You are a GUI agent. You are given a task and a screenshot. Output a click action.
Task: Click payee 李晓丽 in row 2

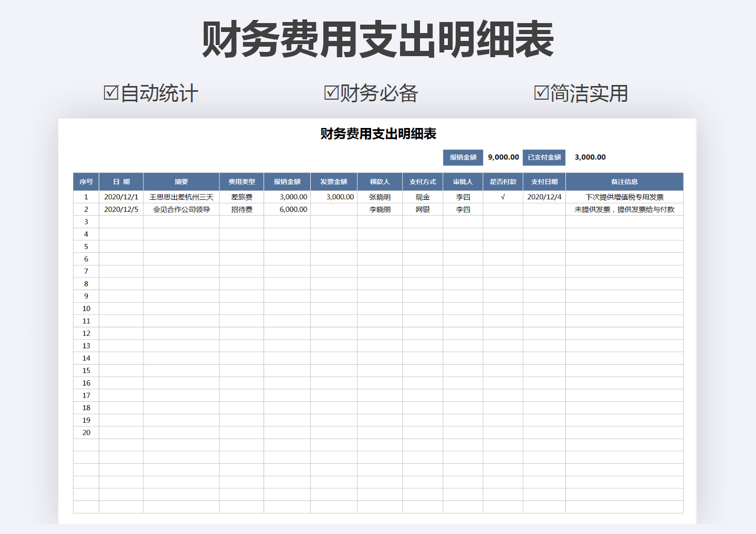click(380, 209)
